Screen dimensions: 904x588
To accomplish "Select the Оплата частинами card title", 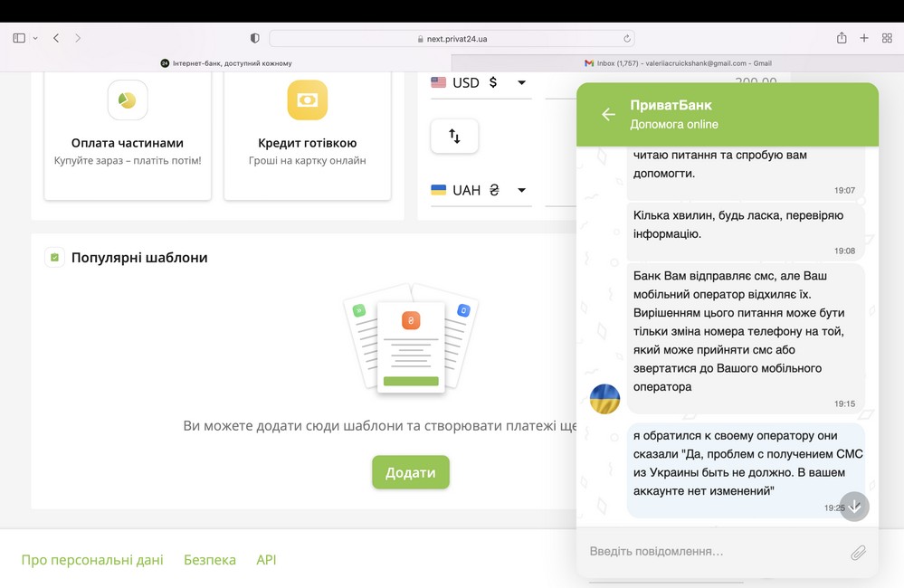I will (128, 143).
